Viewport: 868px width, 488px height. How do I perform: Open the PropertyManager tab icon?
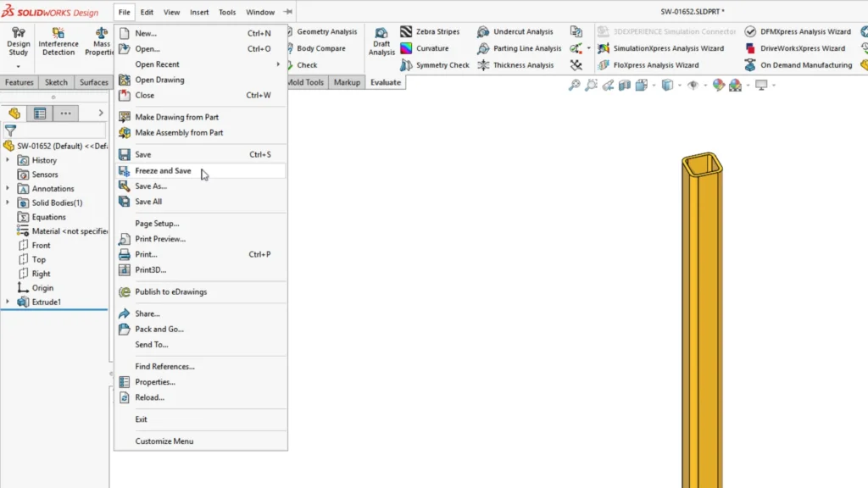39,114
